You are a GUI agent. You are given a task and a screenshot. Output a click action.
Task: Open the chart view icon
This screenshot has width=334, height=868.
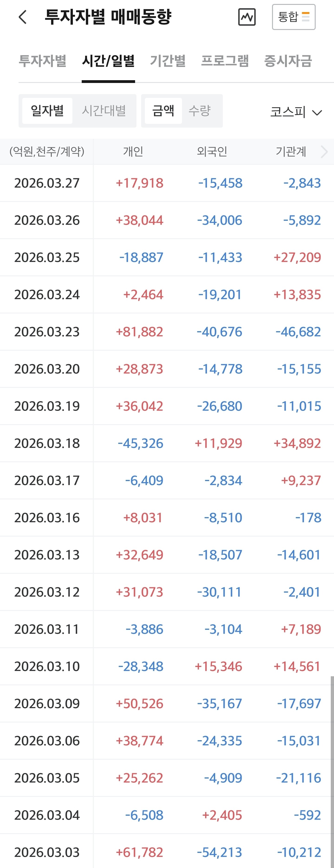(247, 17)
